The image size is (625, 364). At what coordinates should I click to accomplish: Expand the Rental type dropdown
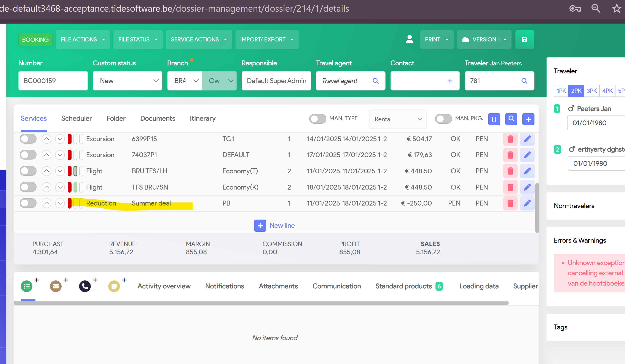(398, 119)
